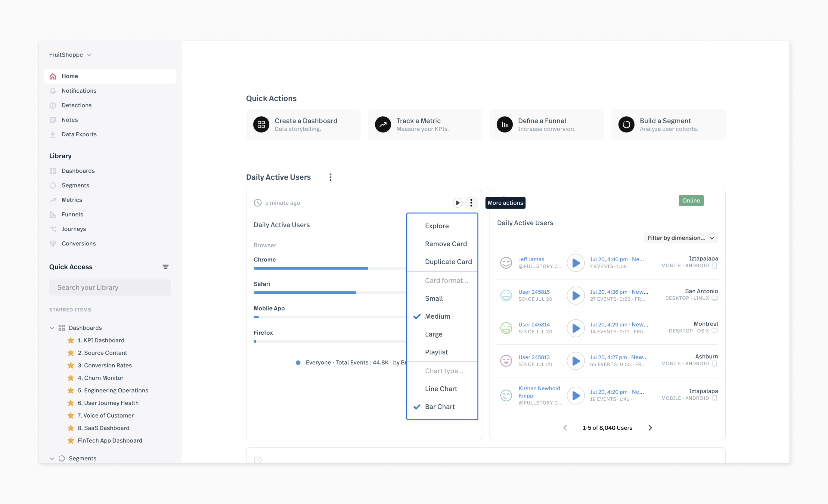The height and width of the screenshot is (504, 828).
Task: Play Jeff James session recording
Action: 576,263
